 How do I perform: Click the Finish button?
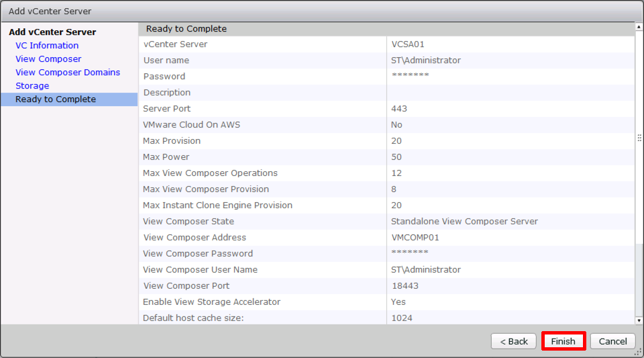click(563, 341)
